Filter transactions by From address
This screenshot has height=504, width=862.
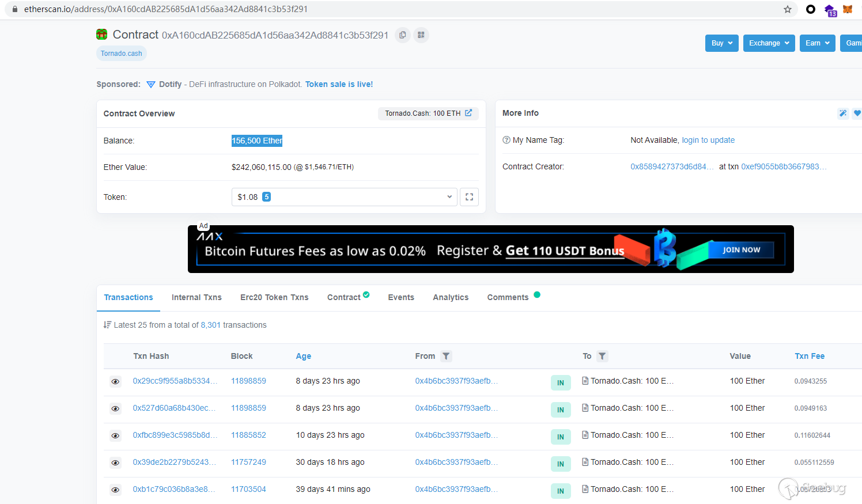[x=446, y=356]
